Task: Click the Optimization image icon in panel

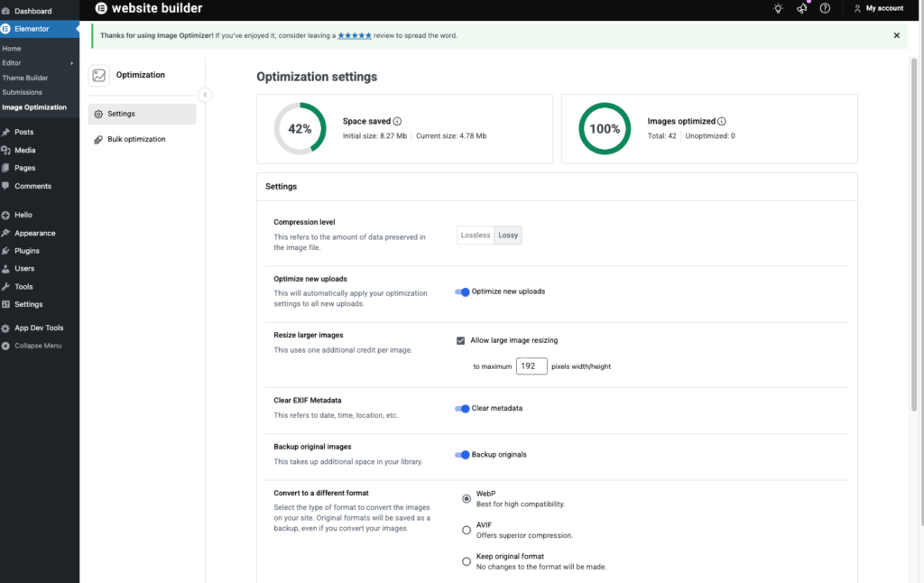Action: [x=99, y=76]
